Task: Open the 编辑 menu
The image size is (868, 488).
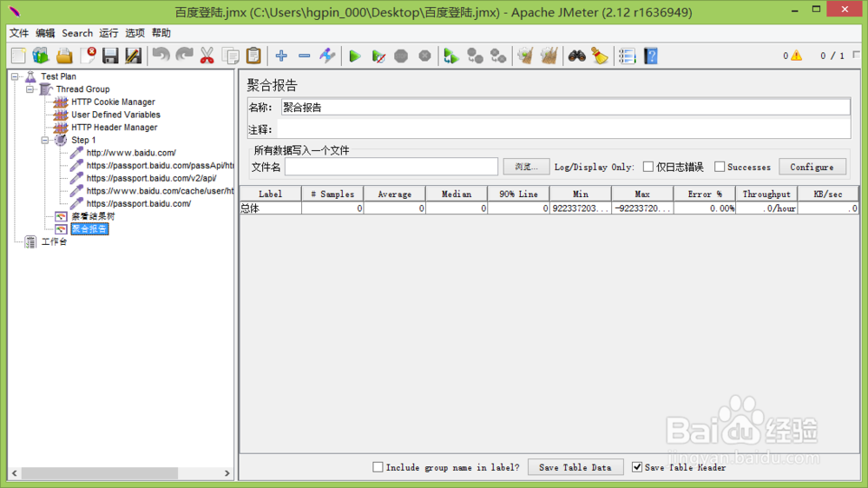Action: pyautogui.click(x=45, y=33)
